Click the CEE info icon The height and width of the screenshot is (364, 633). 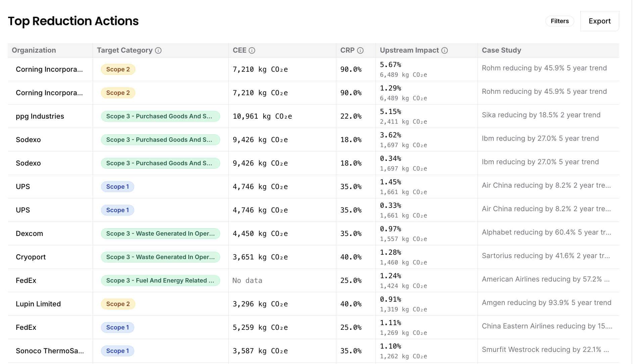(x=252, y=50)
